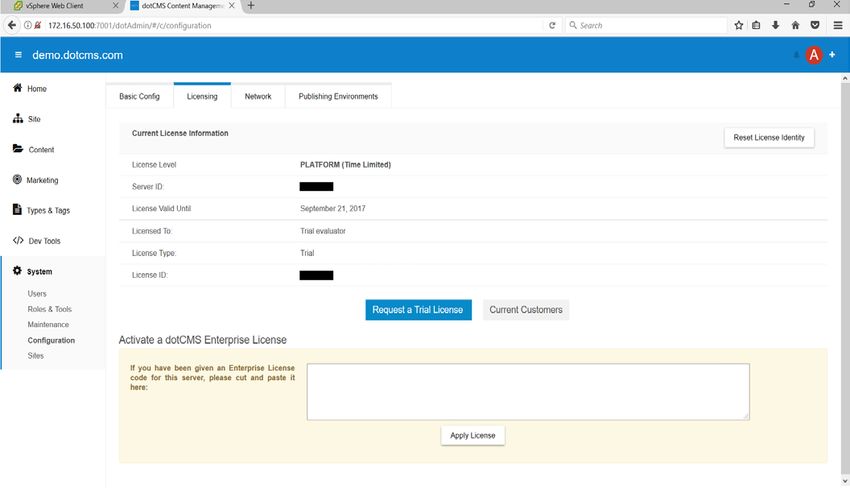Click the Trial evaluator licensed-to value
This screenshot has width=850, height=488.
(323, 230)
